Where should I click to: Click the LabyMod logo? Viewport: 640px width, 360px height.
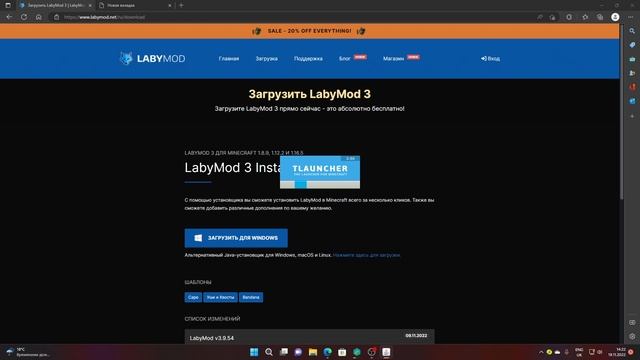point(152,58)
